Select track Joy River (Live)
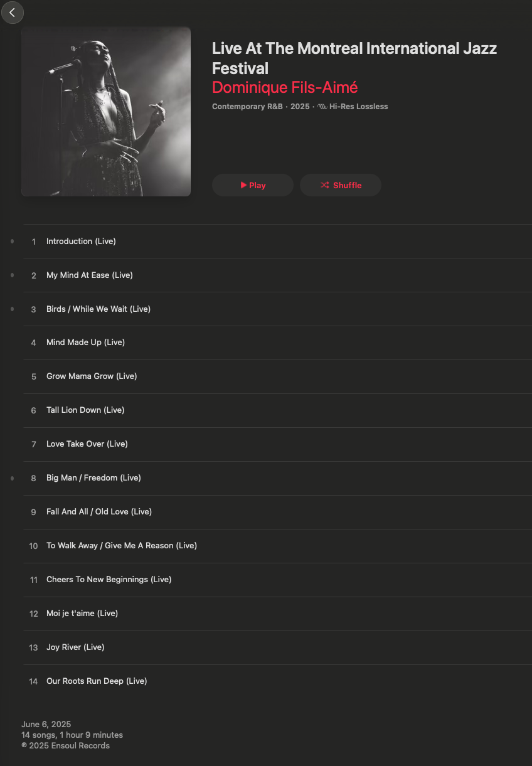 coord(277,647)
